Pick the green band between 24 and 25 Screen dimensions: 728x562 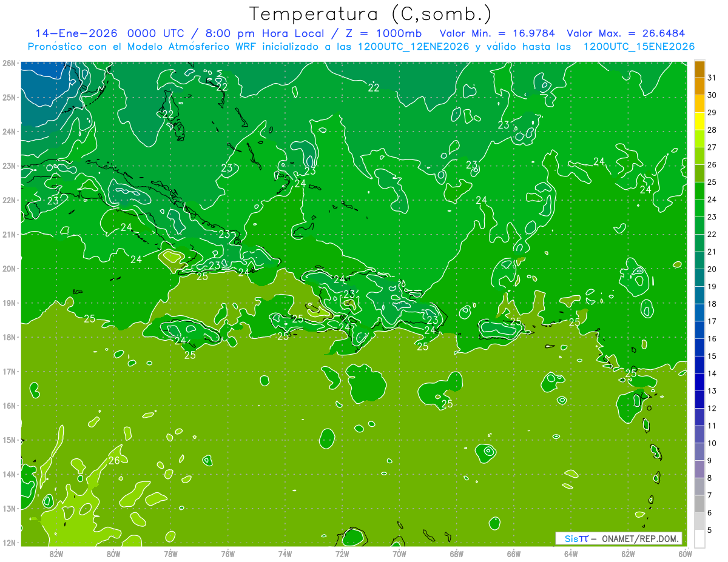[699, 191]
